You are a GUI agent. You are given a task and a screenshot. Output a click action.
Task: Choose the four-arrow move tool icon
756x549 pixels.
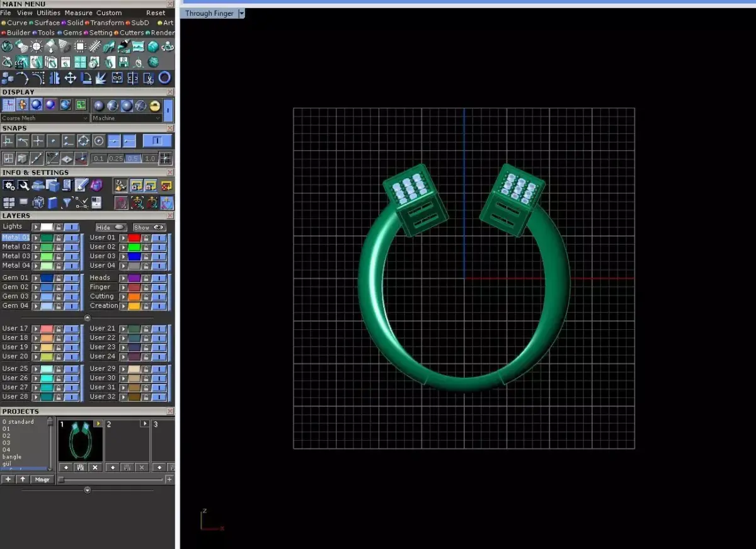[71, 78]
